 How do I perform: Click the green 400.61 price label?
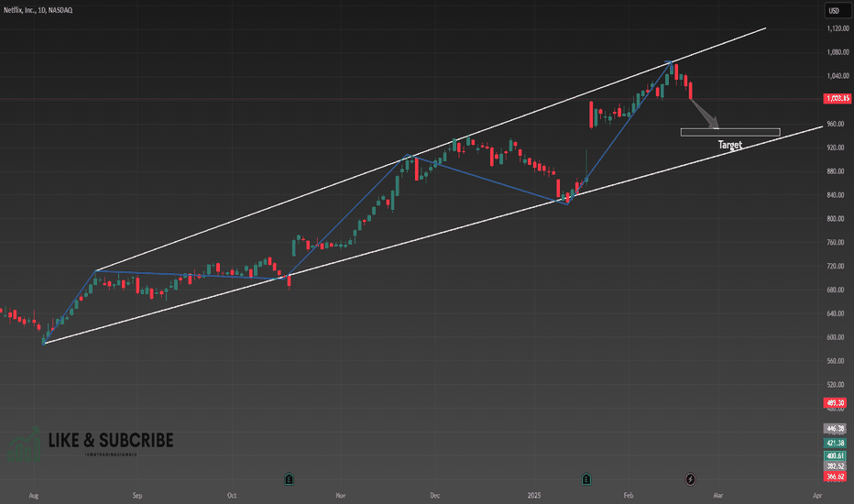[835, 456]
